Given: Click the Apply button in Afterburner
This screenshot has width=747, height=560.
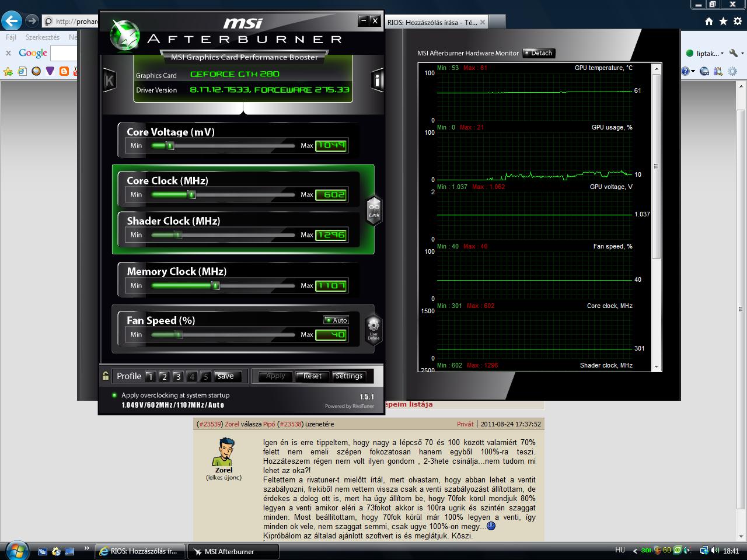Looking at the screenshot, I should (x=275, y=376).
